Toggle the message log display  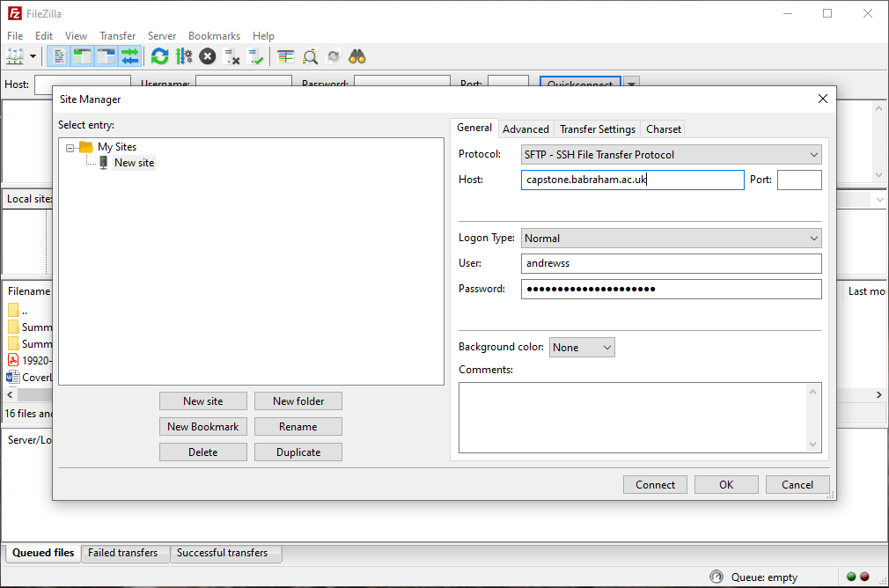(x=57, y=55)
